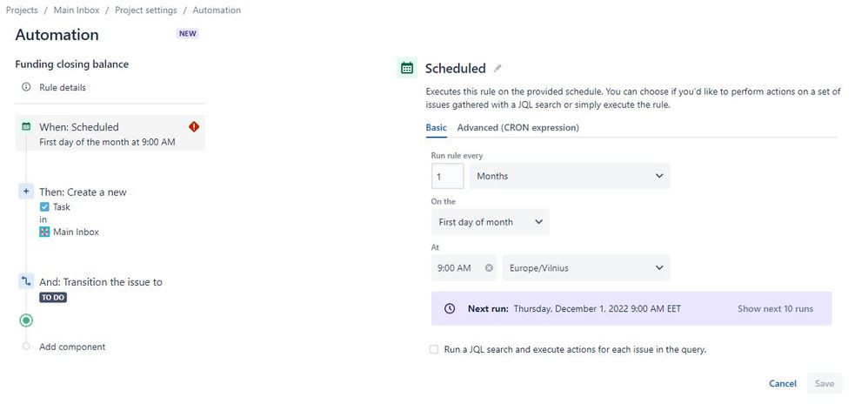This screenshot has height=411, width=868.
Task: Open the Europe/Vilnius timezone dropdown
Action: [x=585, y=268]
